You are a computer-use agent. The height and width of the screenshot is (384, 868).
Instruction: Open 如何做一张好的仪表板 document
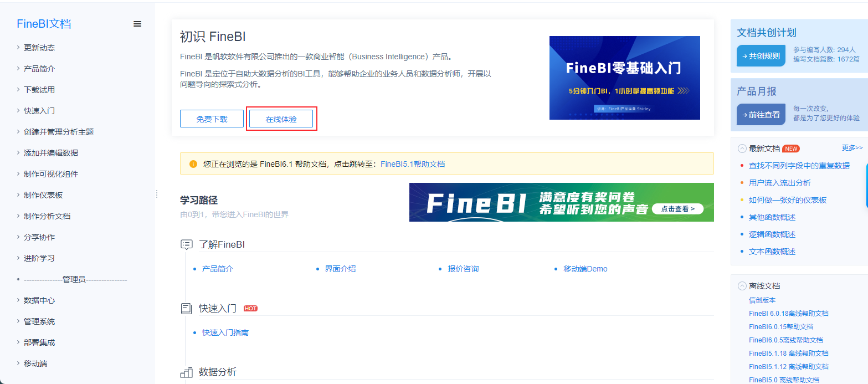(788, 200)
